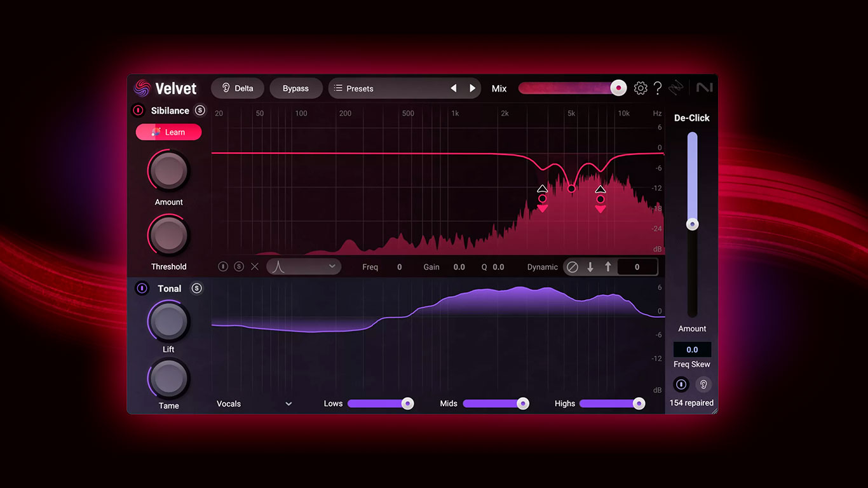Viewport: 868px width, 488px height.
Task: Click pink down triangle below left node
Action: click(x=542, y=208)
